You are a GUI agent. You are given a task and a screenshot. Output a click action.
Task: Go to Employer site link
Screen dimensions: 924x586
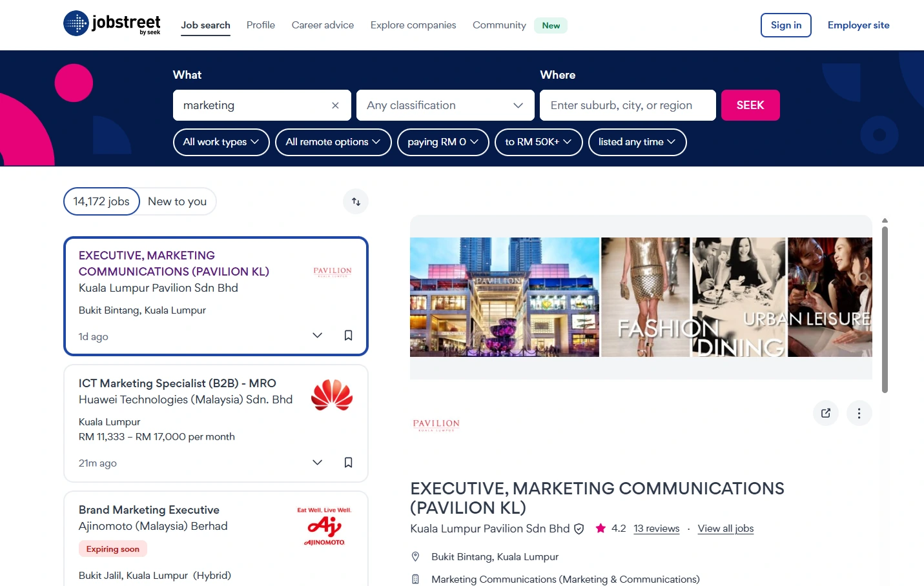(x=858, y=25)
